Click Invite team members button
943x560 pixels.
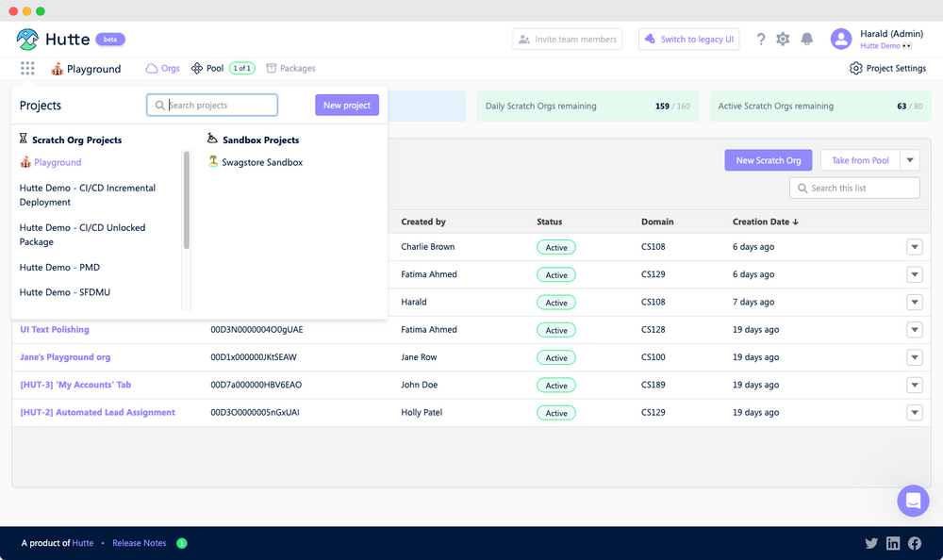click(567, 39)
